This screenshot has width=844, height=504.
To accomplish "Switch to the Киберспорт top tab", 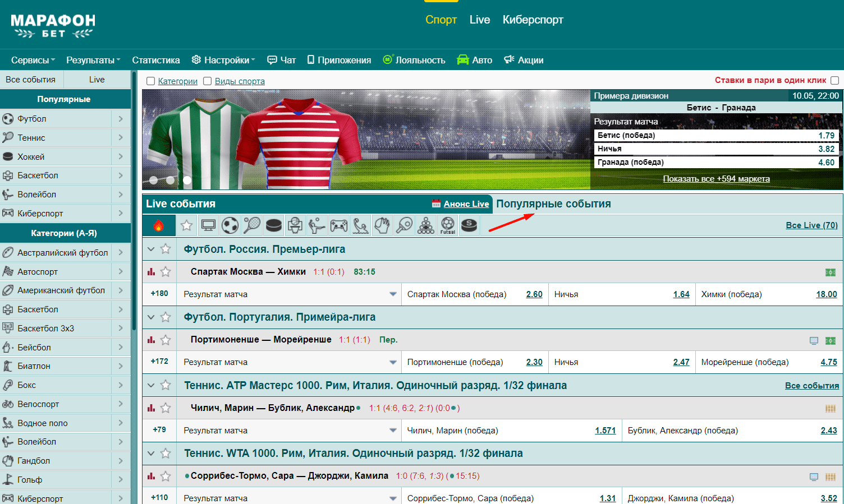I will click(533, 20).
